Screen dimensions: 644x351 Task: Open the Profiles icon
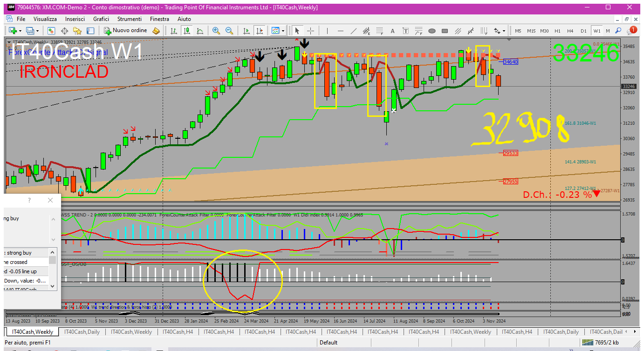[x=30, y=31]
